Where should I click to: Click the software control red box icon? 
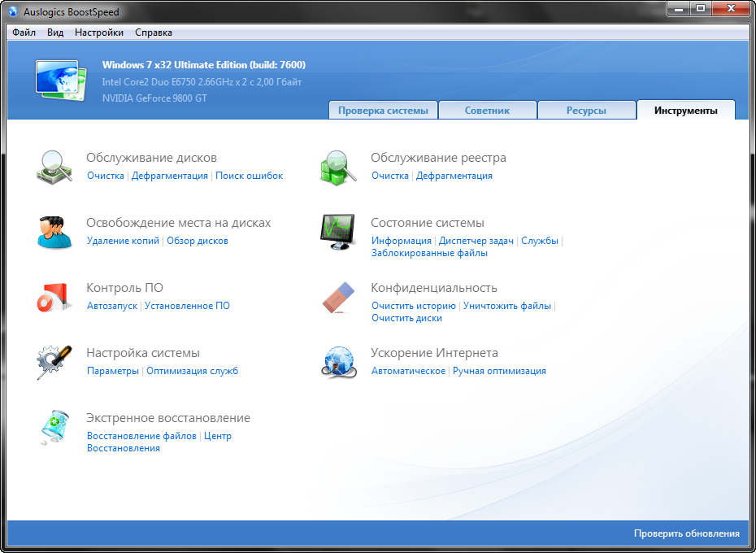(54, 298)
